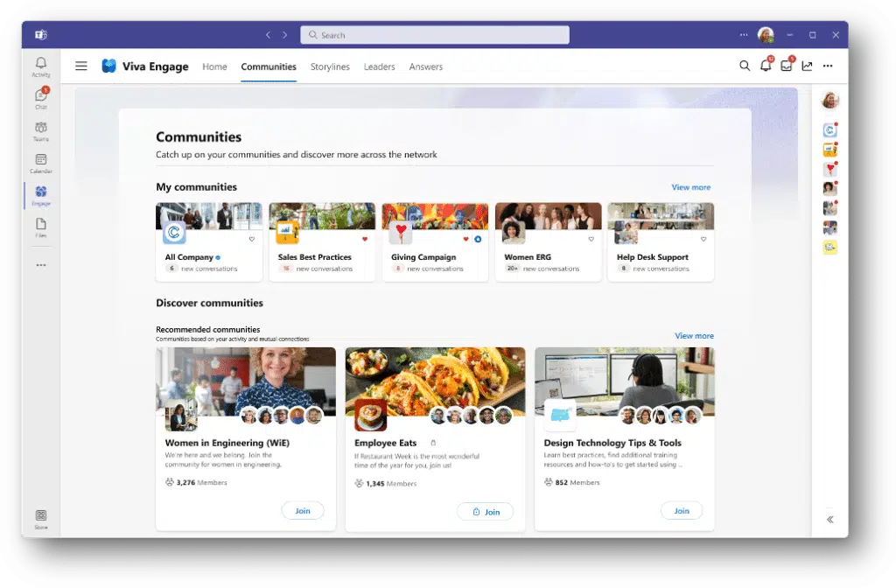Open Viva Engage notifications bell
The height and width of the screenshot is (588, 896).
[x=766, y=66]
